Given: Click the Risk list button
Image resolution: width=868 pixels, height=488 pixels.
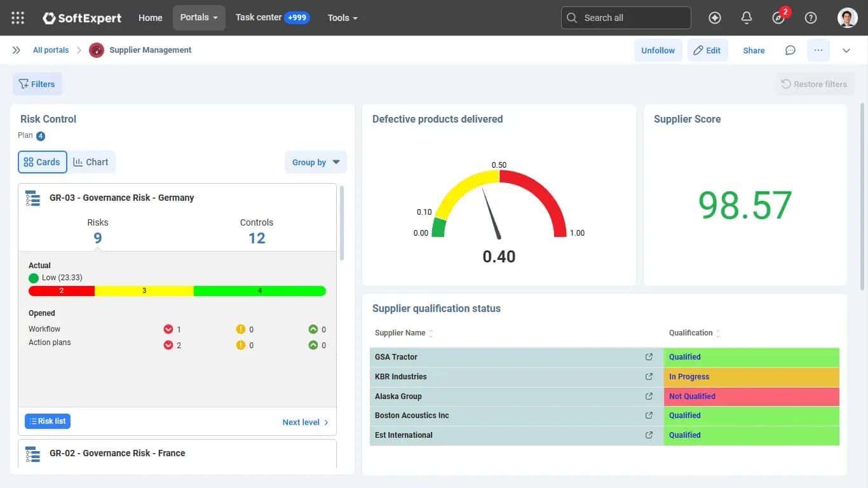Looking at the screenshot, I should (48, 421).
